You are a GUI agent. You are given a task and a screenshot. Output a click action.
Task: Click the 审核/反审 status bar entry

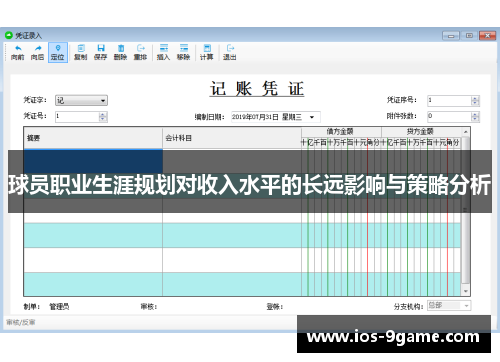[21, 322]
